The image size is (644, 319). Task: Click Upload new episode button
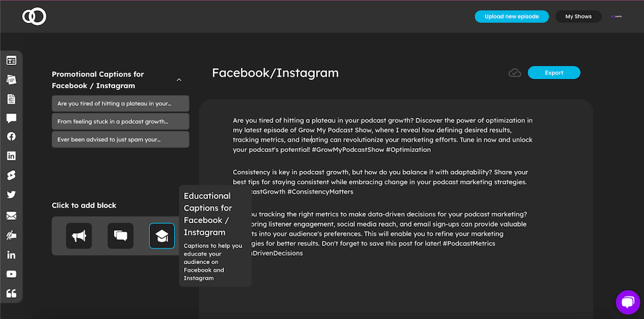(512, 17)
